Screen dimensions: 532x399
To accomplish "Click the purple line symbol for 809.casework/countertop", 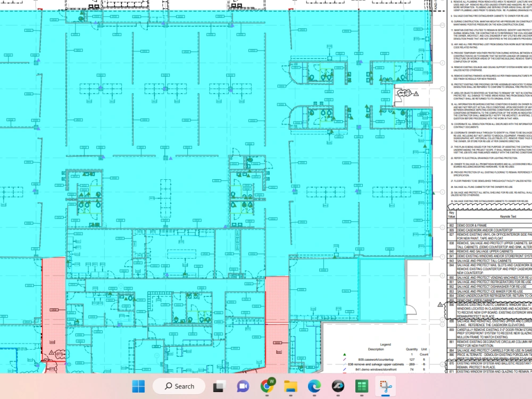I will (344, 359).
